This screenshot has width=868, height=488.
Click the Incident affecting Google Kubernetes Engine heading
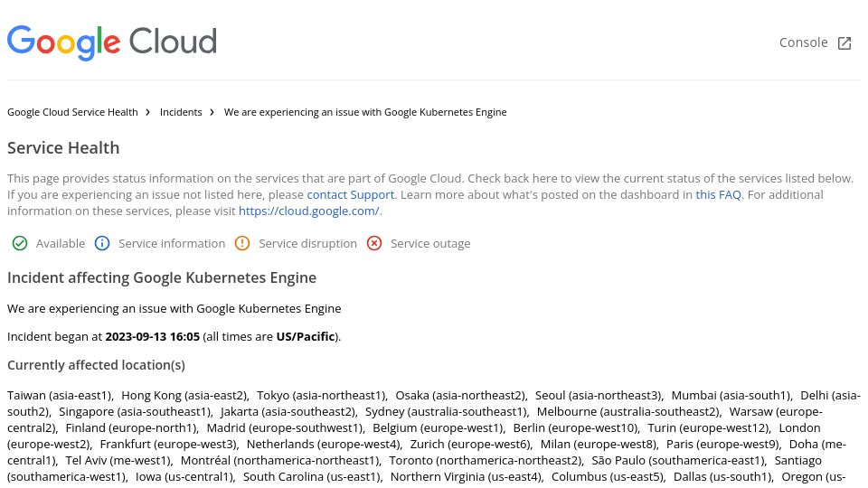pos(162,277)
